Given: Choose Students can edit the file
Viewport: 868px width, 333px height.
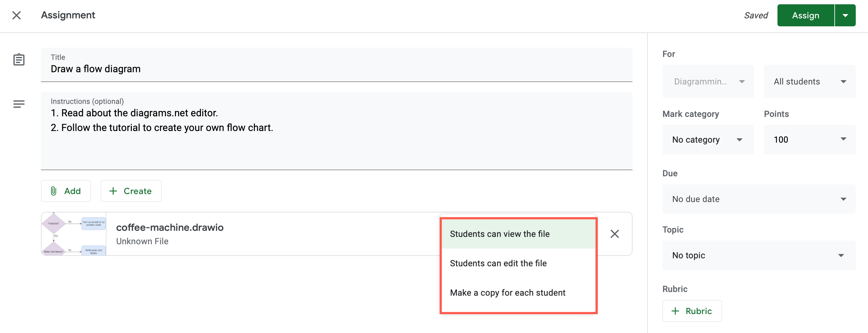Looking at the screenshot, I should [x=499, y=263].
